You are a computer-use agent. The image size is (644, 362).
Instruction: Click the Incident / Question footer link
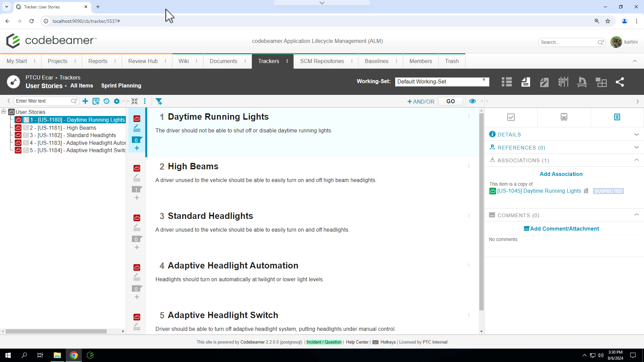pyautogui.click(x=324, y=342)
